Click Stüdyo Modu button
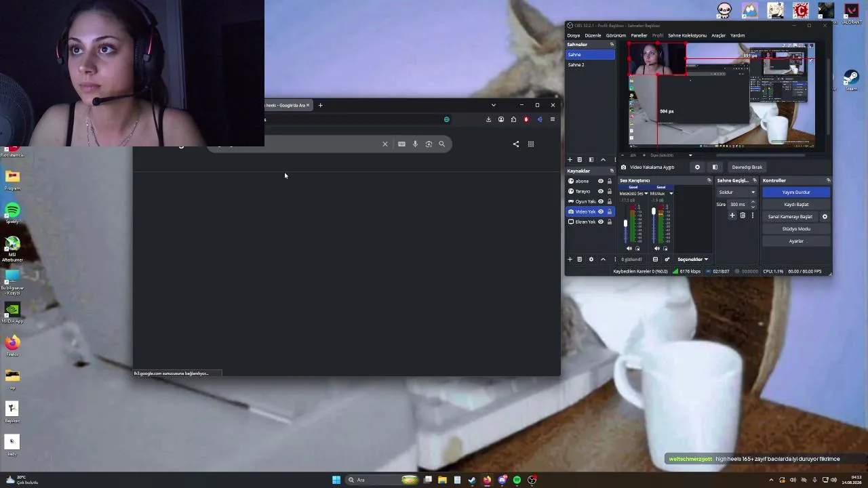Image resolution: width=868 pixels, height=488 pixels. tap(796, 229)
